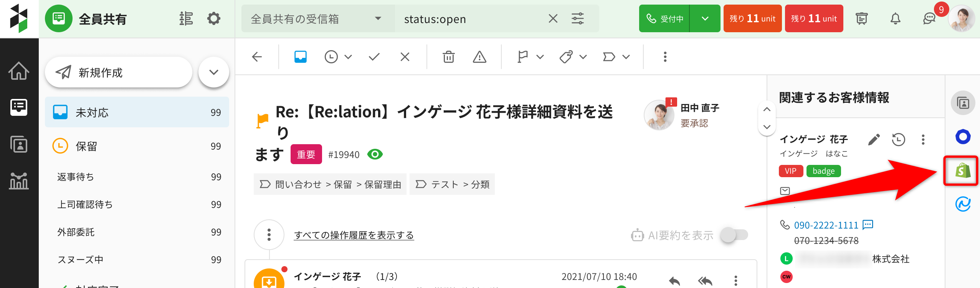
Task: Mark ticket done with checkmark icon
Action: pos(374,57)
